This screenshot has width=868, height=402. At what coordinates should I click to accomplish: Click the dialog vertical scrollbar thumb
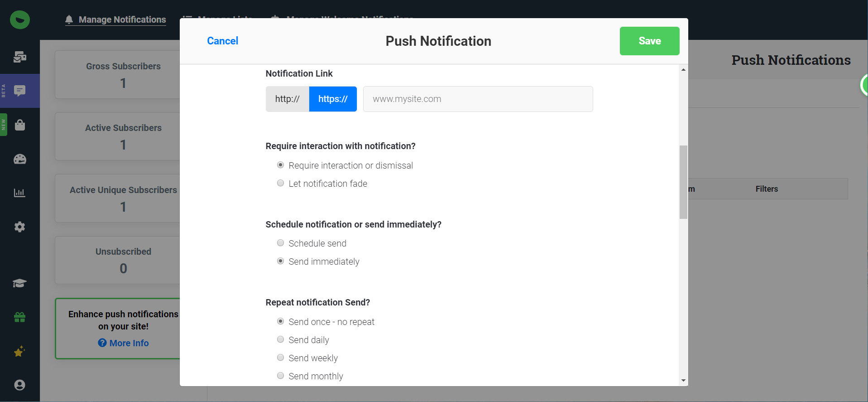683,182
